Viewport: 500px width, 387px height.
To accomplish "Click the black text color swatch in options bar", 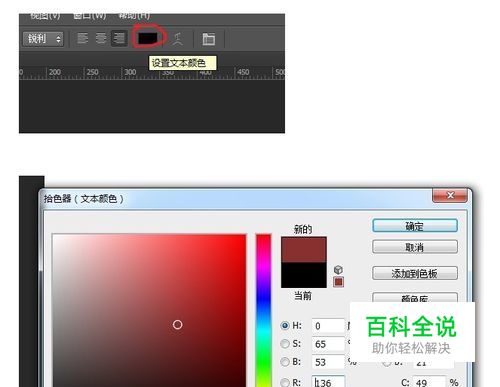I will pyautogui.click(x=148, y=38).
